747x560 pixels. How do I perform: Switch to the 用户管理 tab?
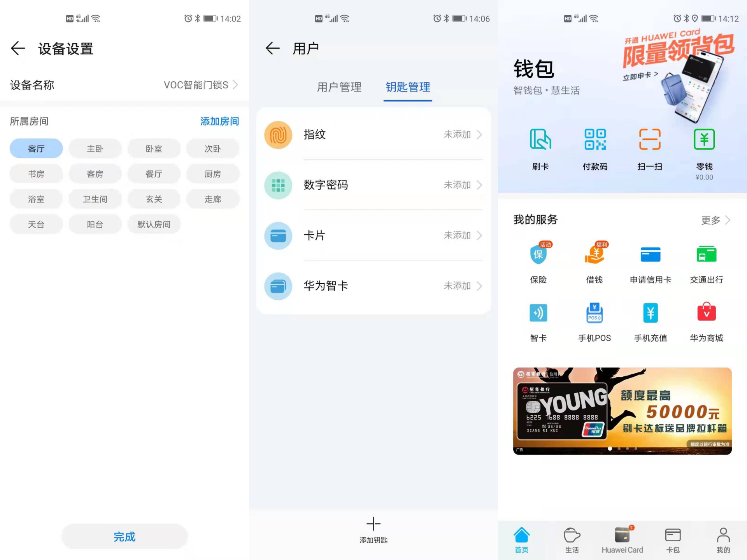[x=339, y=87]
